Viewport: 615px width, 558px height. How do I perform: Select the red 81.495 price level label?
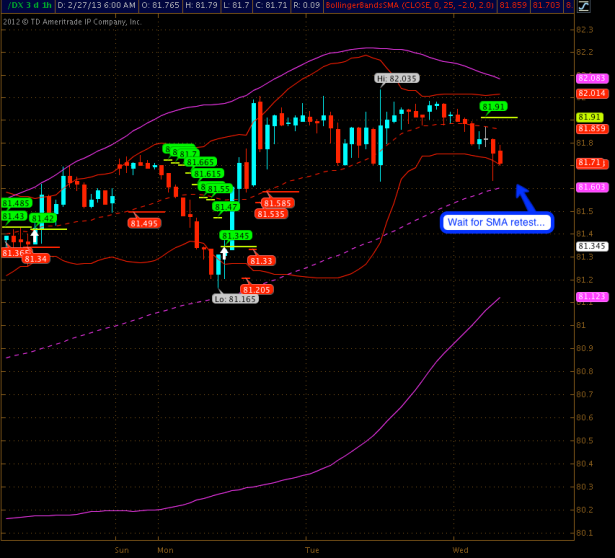tap(144, 223)
